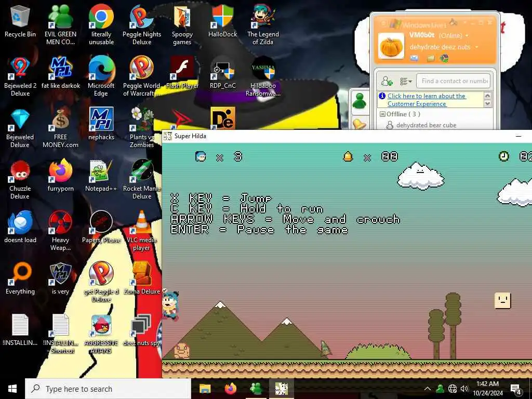Image resolution: width=532 pixels, height=399 pixels.
Task: Open the VLC media player shortcut
Action: 142,231
